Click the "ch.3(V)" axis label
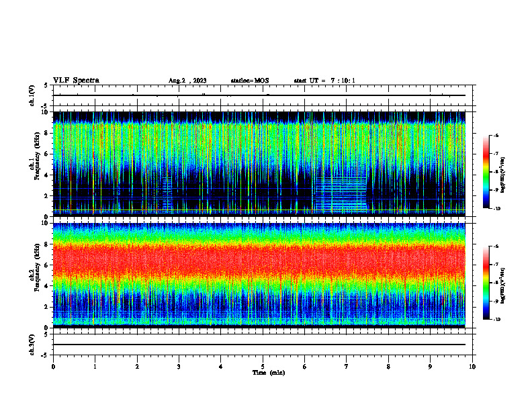The height and width of the screenshot is (411, 532). [x=32, y=345]
